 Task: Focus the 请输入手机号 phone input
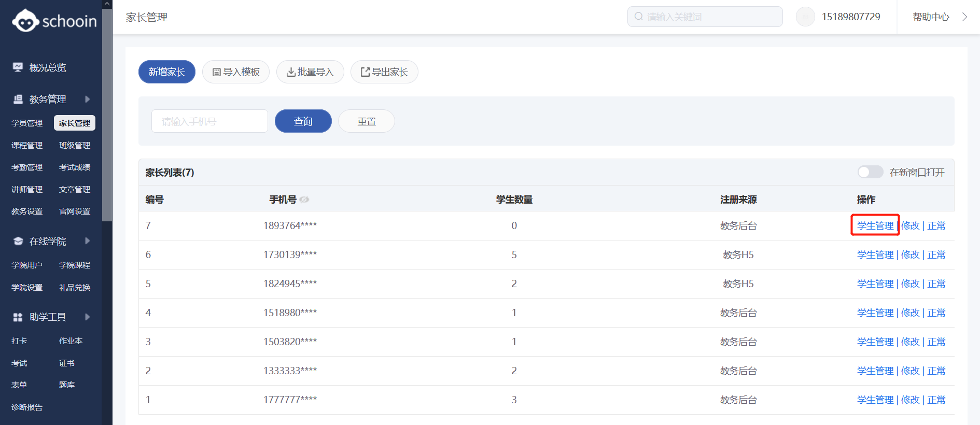tap(209, 121)
